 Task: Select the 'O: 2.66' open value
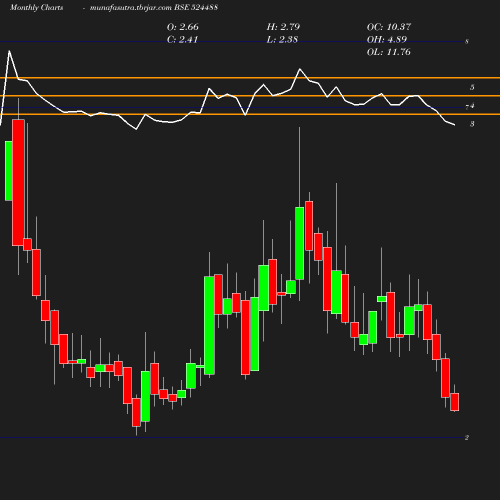click(183, 27)
